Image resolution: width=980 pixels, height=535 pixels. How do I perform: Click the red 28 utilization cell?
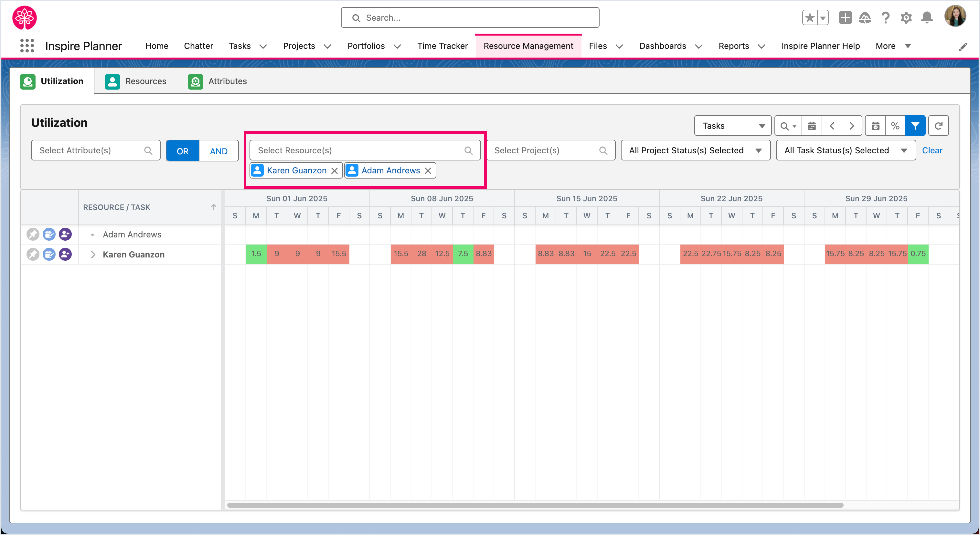(421, 254)
